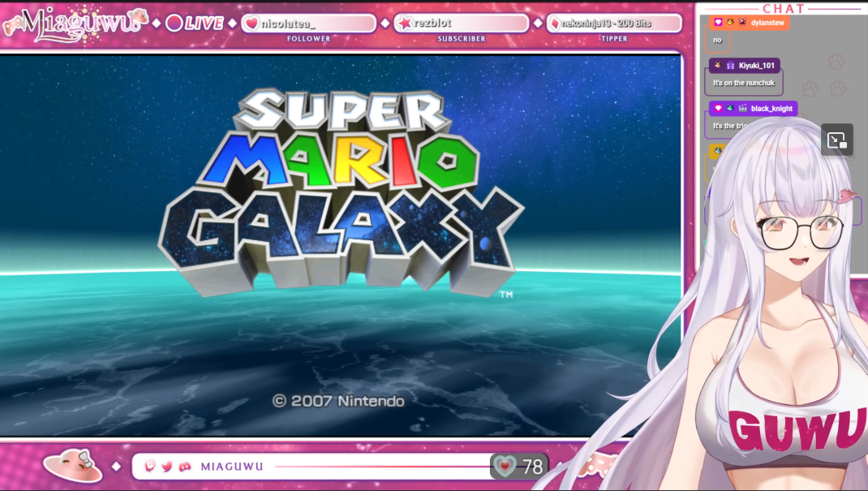Click the pink blob mascot with bow
Viewport: 868px width, 491px height.
pyautogui.click(x=72, y=466)
